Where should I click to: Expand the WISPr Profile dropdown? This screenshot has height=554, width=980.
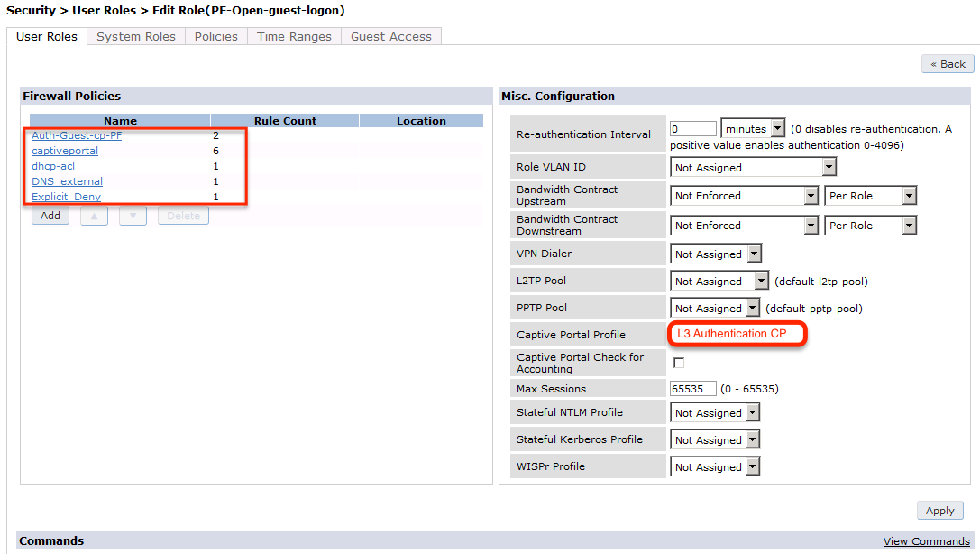point(716,467)
